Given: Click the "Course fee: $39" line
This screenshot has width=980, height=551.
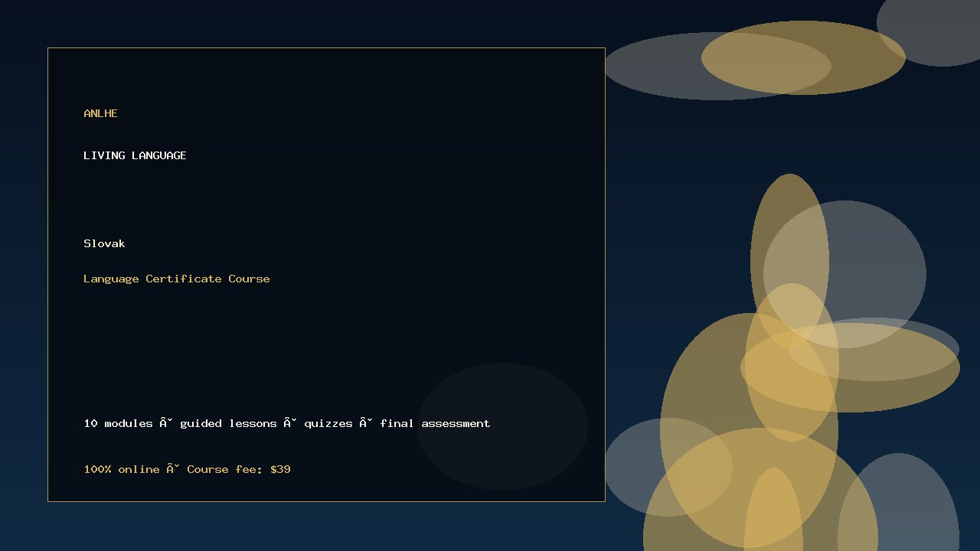Looking at the screenshot, I should [x=188, y=469].
